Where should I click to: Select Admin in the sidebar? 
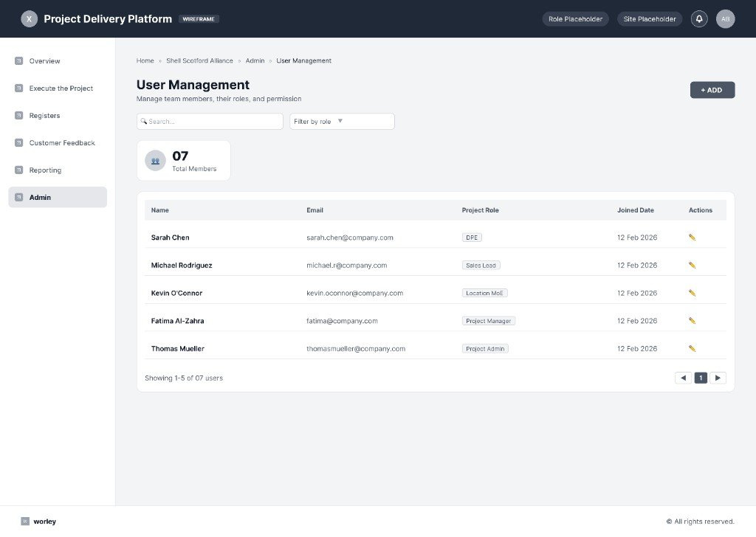coord(58,197)
